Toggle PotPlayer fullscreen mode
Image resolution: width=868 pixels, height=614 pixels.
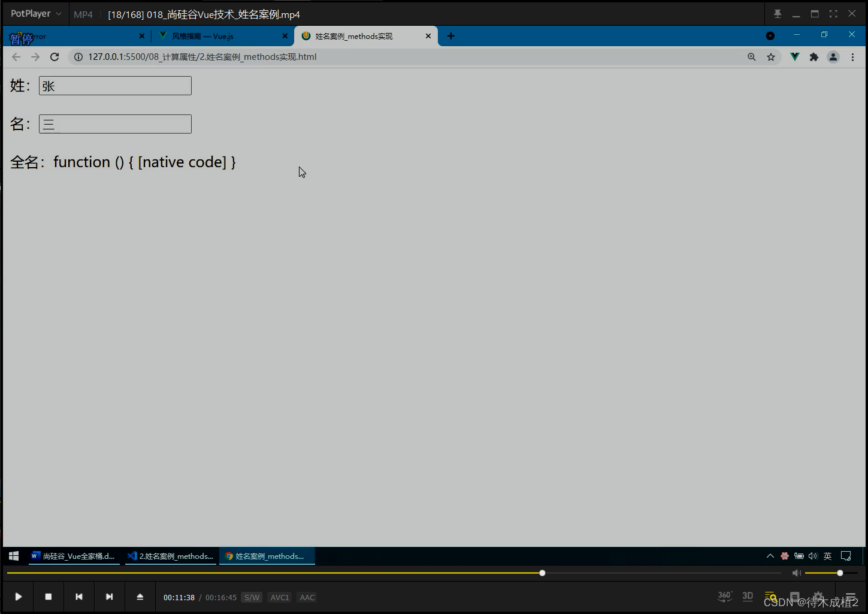[x=833, y=14]
